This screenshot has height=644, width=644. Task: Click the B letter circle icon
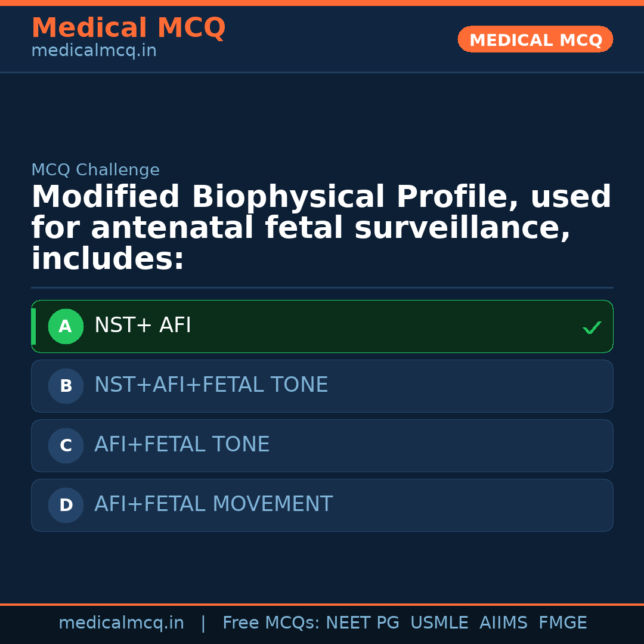(x=66, y=386)
